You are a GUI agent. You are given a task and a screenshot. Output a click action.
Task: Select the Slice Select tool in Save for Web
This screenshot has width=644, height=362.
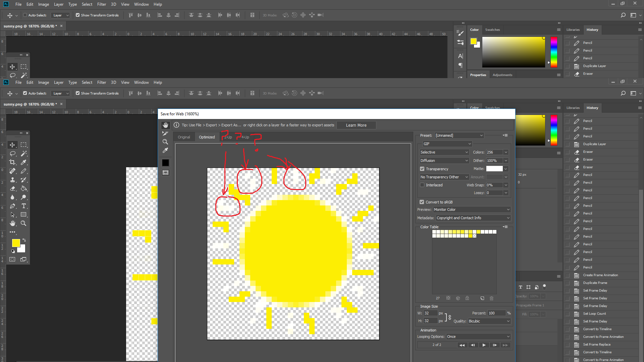(x=165, y=133)
